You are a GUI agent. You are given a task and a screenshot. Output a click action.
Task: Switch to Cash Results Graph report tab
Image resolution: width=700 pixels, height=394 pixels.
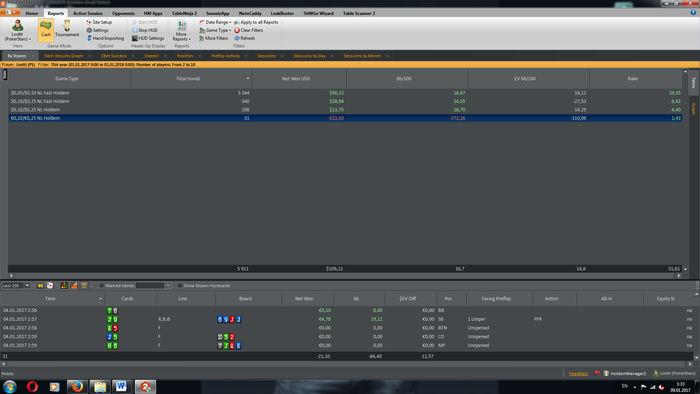pyautogui.click(x=63, y=56)
